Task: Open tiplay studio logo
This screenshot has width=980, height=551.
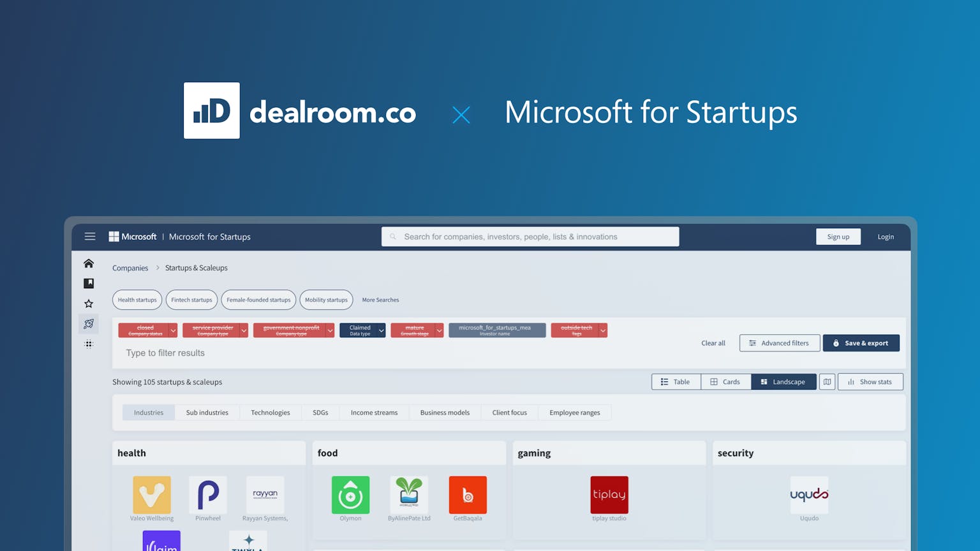Action: pos(609,495)
